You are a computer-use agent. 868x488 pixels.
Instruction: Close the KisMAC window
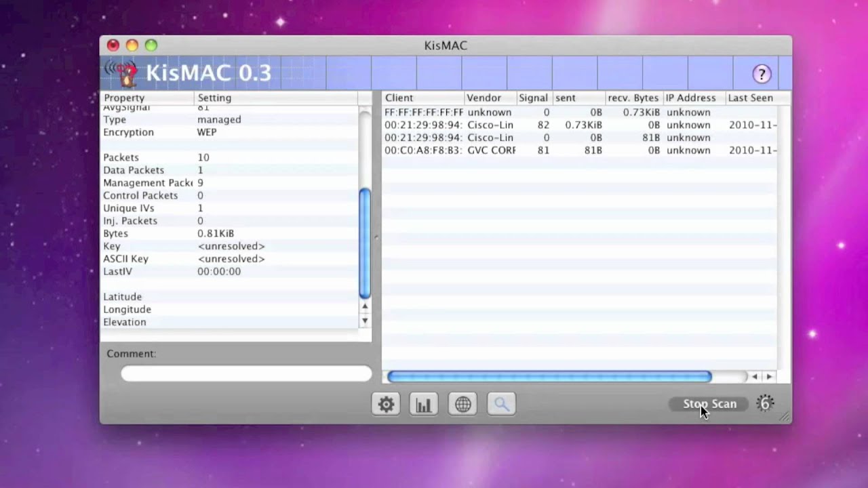pyautogui.click(x=113, y=45)
